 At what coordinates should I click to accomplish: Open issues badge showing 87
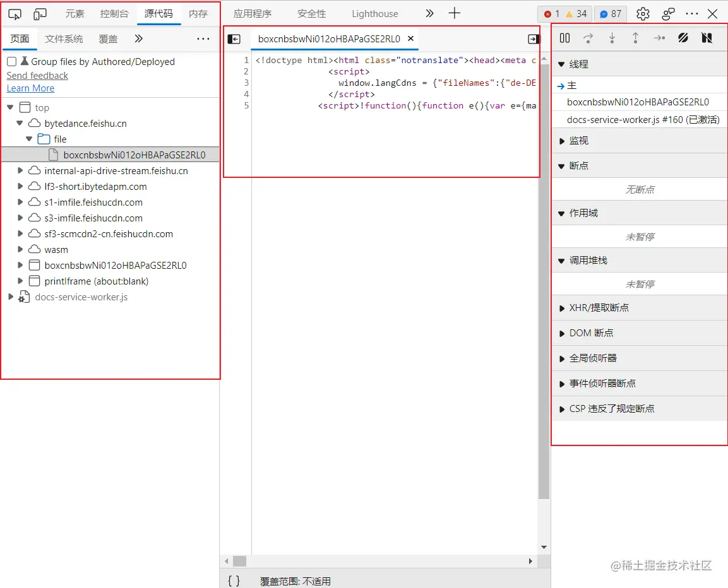(x=611, y=14)
